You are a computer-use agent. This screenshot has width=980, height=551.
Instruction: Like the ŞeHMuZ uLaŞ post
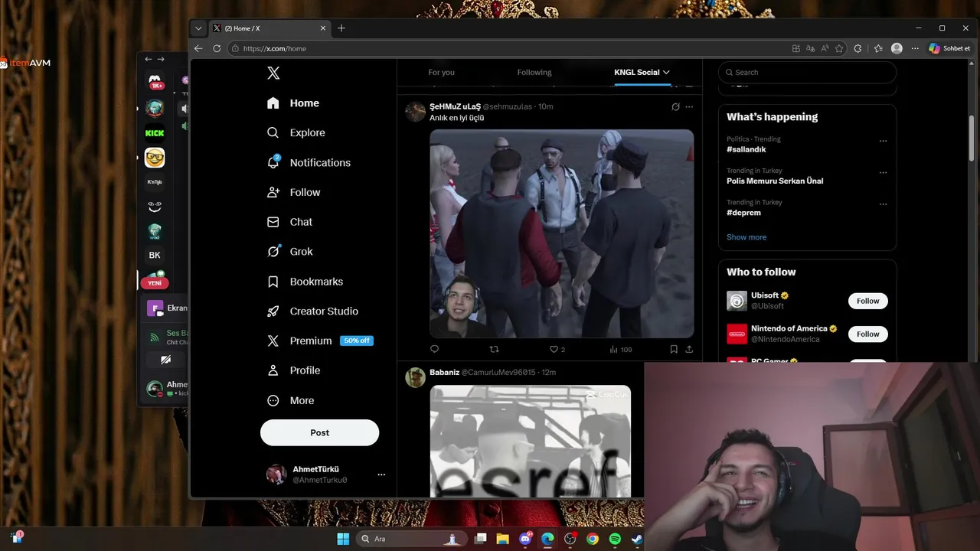[x=557, y=349]
